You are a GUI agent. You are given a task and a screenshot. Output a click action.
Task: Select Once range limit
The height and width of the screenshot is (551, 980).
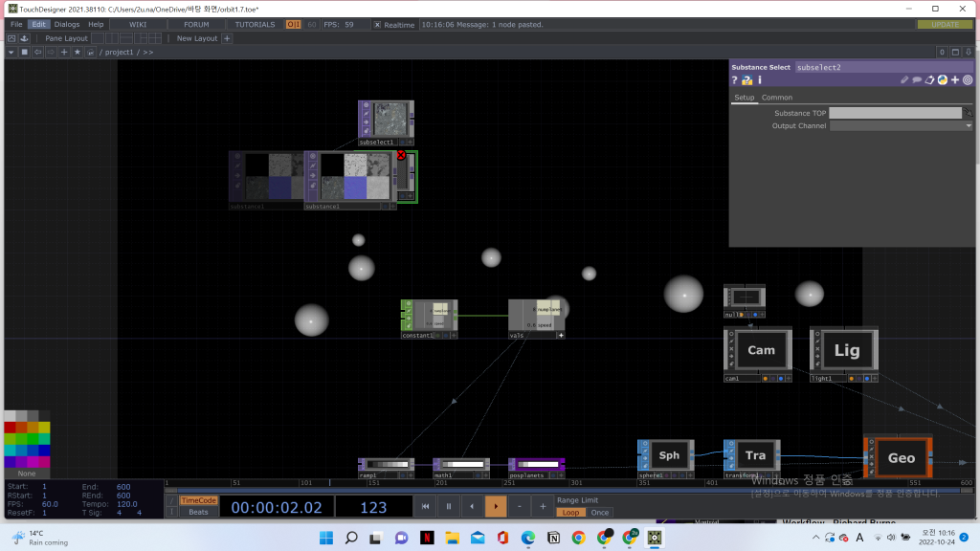pyautogui.click(x=600, y=513)
